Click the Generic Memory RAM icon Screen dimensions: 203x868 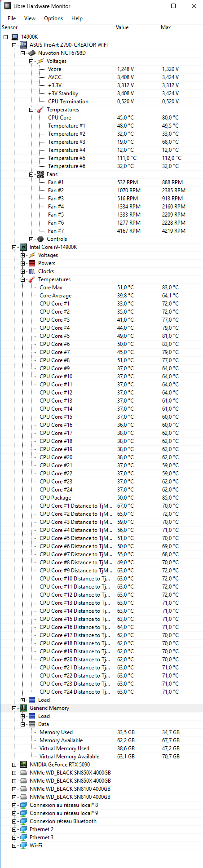[x=23, y=708]
